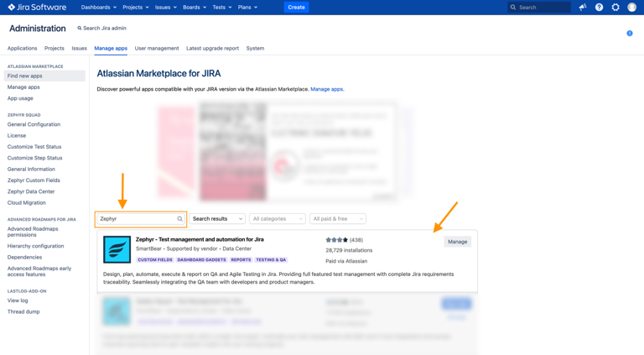Open the help question mark icon
Screen dimensions: 644x355
pos(599,7)
